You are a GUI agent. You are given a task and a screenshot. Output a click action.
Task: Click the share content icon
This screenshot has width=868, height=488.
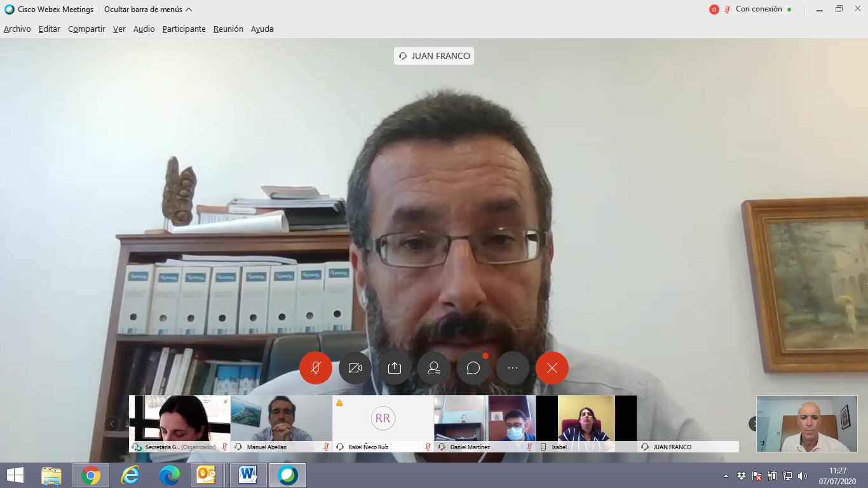point(395,368)
